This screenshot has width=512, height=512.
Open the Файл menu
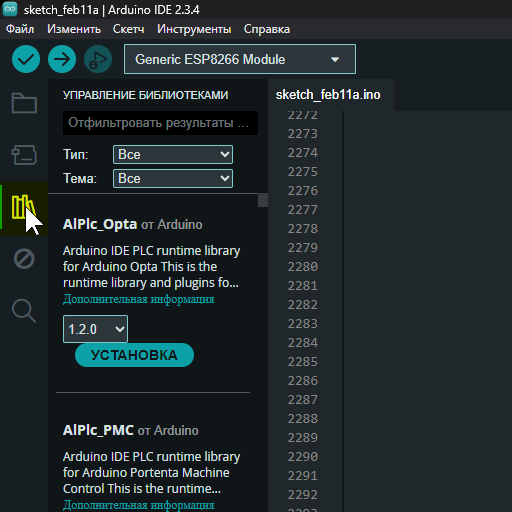click(20, 29)
